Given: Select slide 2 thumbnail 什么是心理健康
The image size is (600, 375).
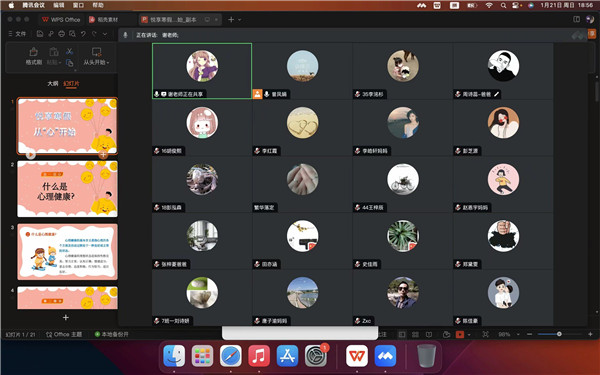Looking at the screenshot, I should click(x=67, y=189).
